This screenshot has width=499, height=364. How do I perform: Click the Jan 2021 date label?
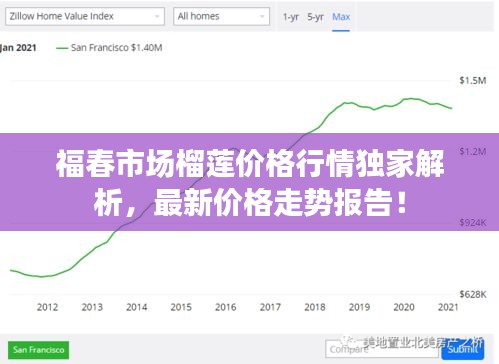[x=18, y=48]
